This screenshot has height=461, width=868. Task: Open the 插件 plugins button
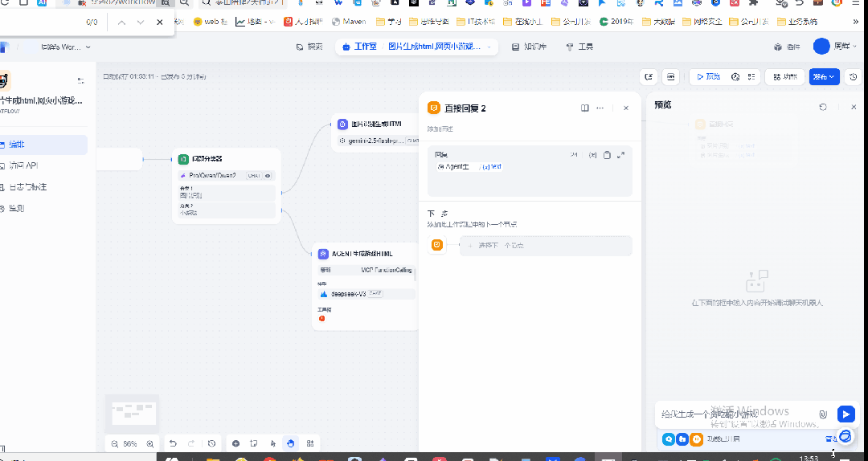[787, 47]
